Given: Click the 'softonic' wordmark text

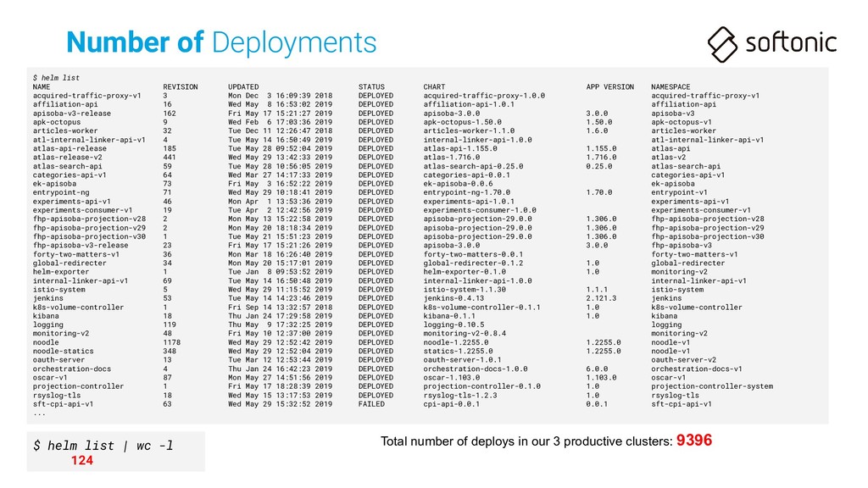Looking at the screenshot, I should (x=791, y=43).
